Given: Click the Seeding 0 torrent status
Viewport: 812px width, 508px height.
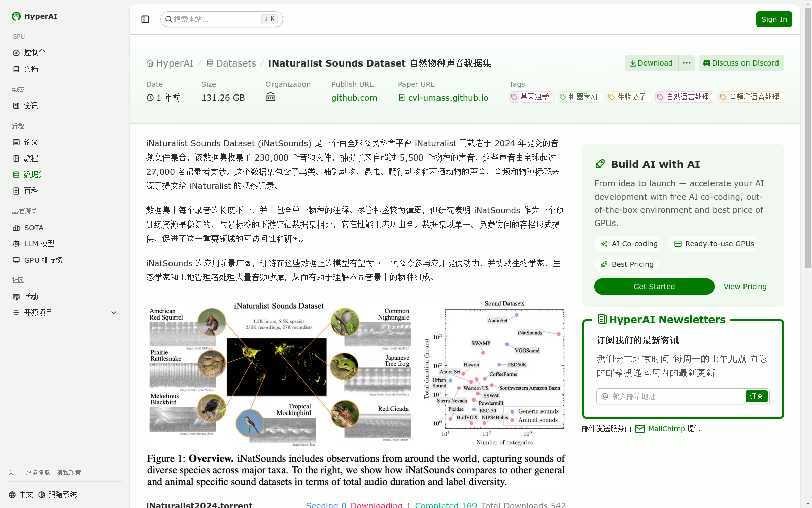Looking at the screenshot, I should (x=326, y=505).
